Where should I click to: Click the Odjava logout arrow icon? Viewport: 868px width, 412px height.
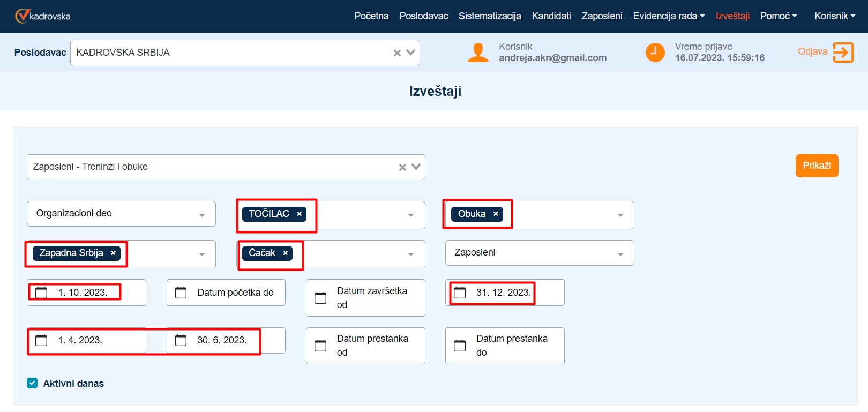click(x=843, y=53)
